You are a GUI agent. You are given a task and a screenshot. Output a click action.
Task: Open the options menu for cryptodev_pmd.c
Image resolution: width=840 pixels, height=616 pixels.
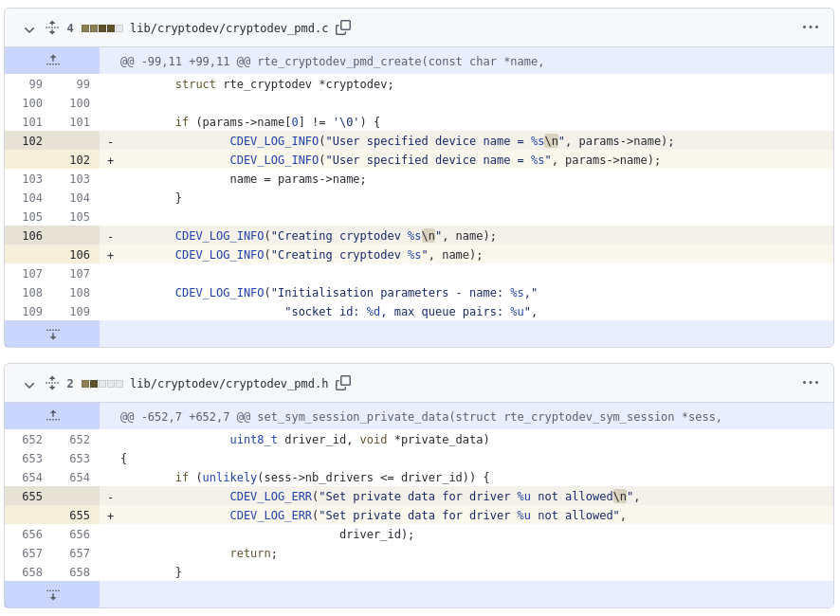pos(811,28)
